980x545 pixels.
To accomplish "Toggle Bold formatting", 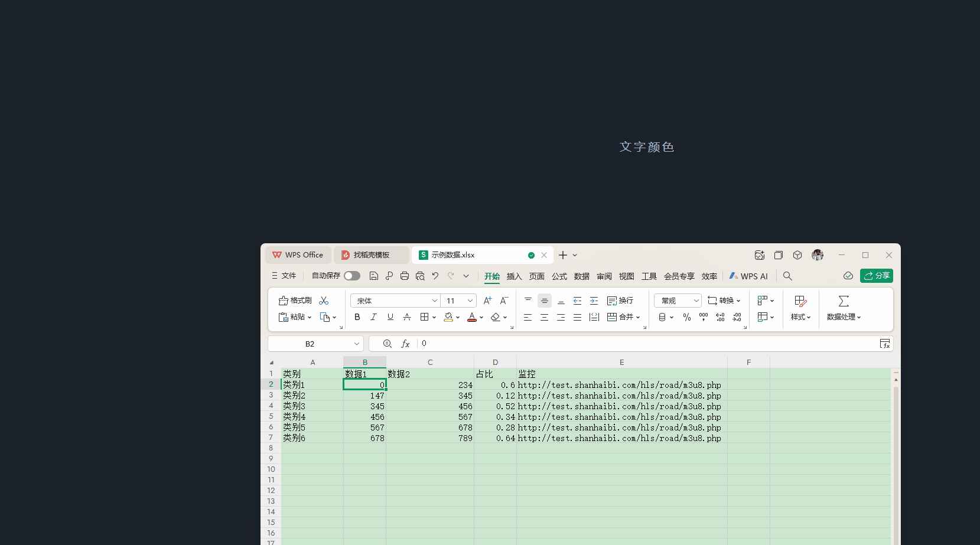I will pyautogui.click(x=357, y=317).
